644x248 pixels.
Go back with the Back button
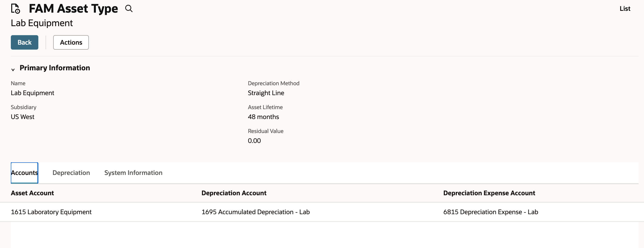pos(25,42)
